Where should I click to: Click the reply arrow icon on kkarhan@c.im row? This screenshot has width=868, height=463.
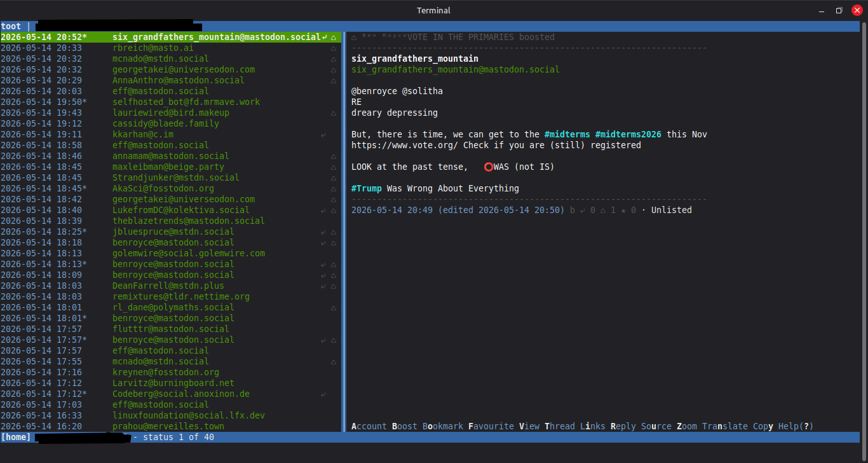click(323, 134)
